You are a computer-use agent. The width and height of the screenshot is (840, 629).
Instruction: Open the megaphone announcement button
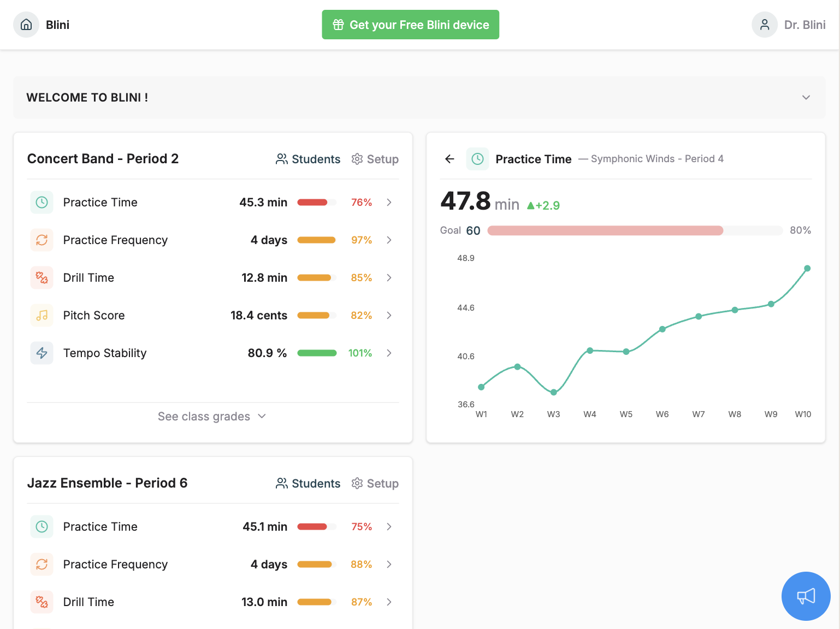pos(806,596)
